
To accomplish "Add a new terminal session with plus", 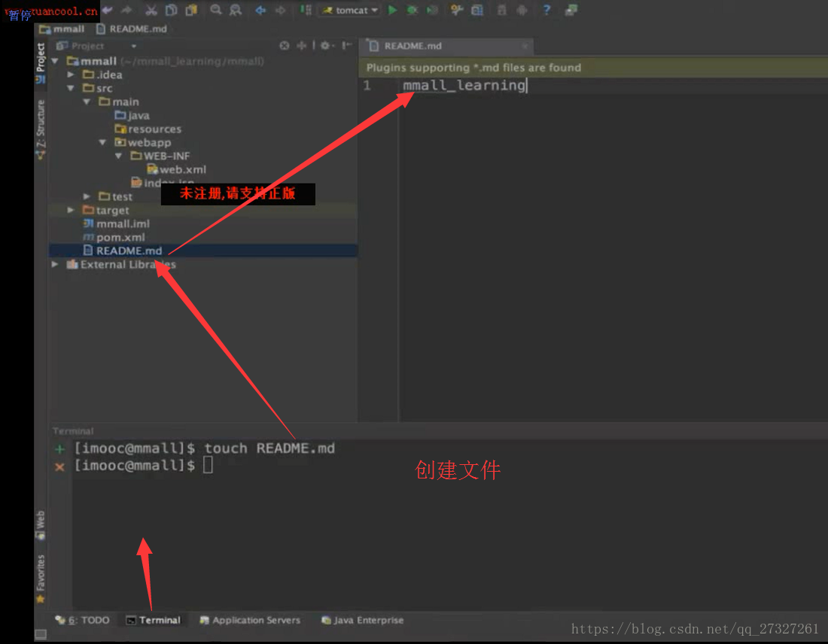I will pyautogui.click(x=59, y=449).
